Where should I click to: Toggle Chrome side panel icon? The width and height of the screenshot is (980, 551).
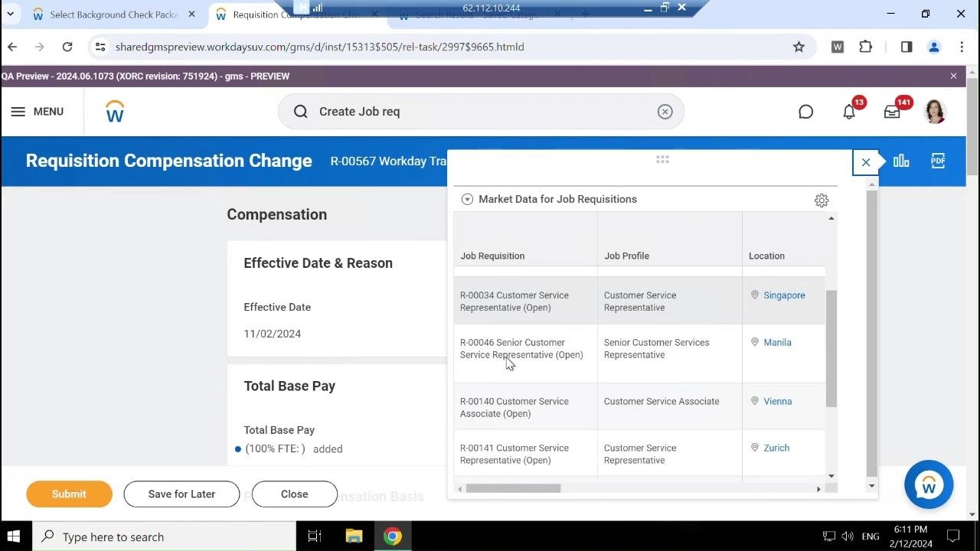(906, 47)
